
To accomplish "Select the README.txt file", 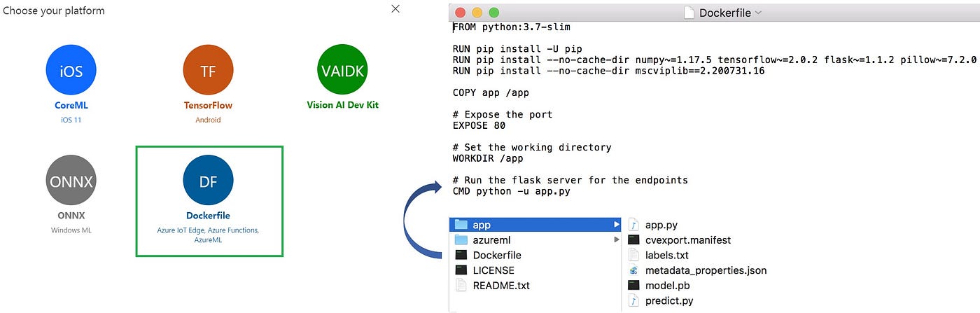I will tap(501, 286).
